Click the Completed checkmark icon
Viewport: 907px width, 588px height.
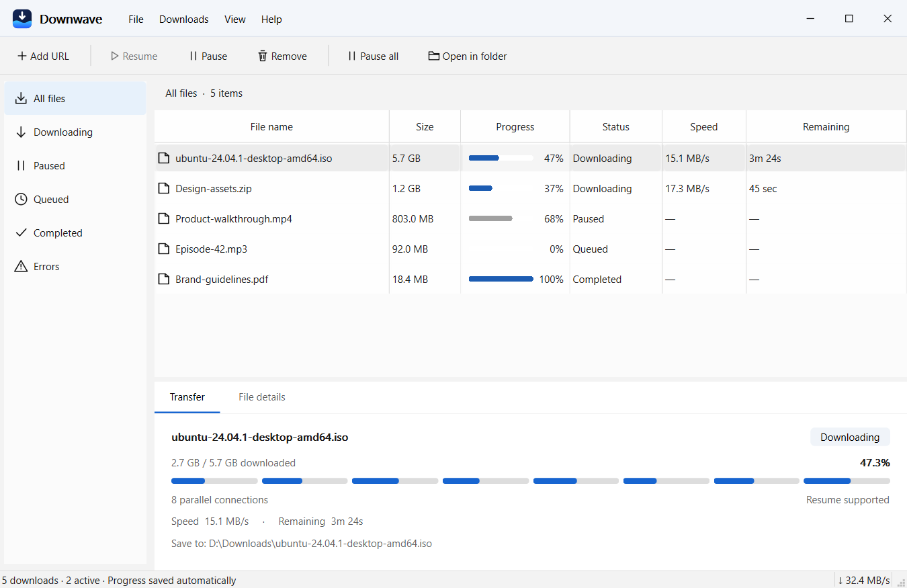point(21,233)
